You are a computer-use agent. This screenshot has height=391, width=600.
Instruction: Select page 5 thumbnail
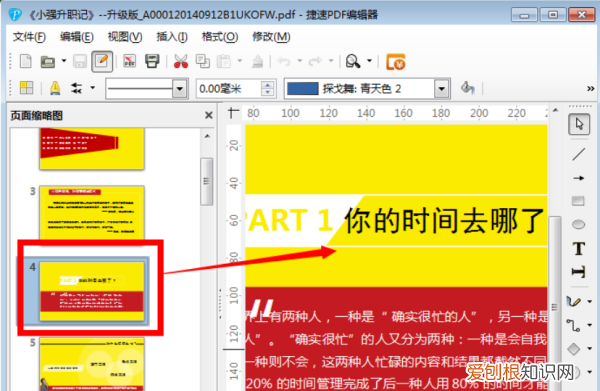click(92, 364)
